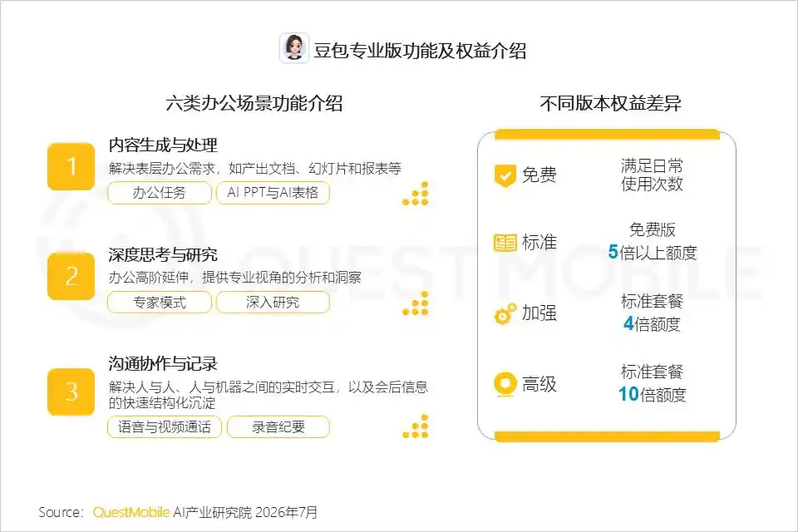Click the Doubao avatar icon in the title
Viewport: 798px width, 532px height.
[x=293, y=48]
